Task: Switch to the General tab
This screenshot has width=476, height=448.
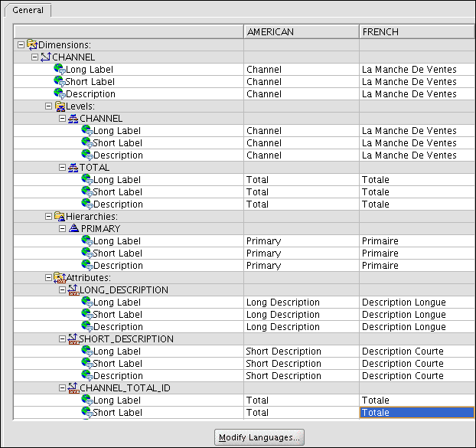Action: click(28, 11)
